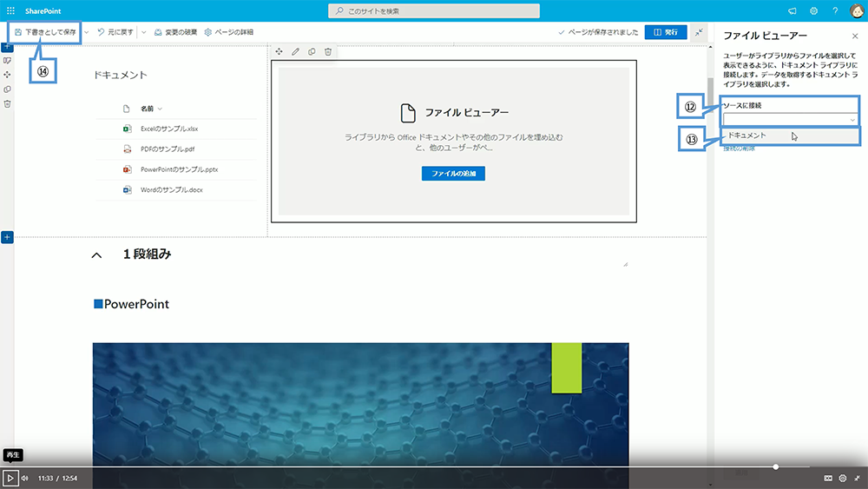
Task: Click the blue 発行 publish button
Action: click(666, 32)
